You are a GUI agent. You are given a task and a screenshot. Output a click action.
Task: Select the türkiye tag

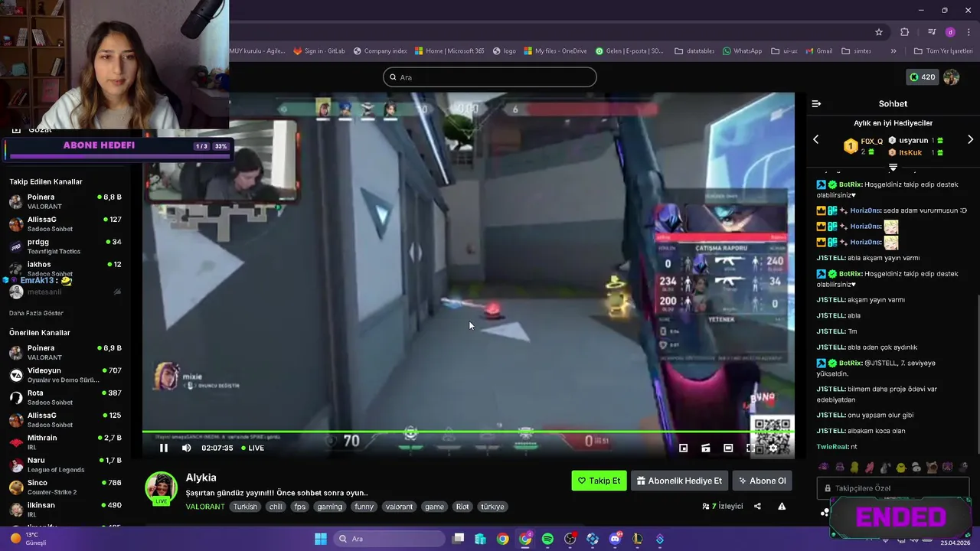[492, 507]
